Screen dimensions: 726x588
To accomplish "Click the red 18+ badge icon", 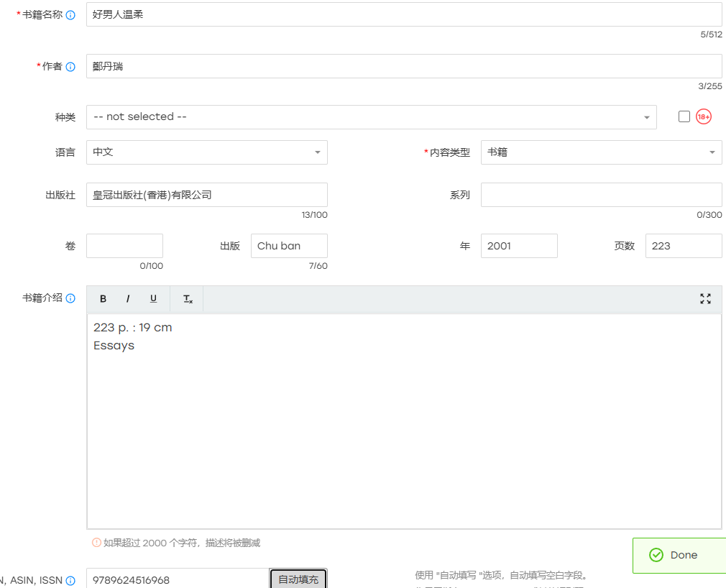I will pyautogui.click(x=703, y=116).
